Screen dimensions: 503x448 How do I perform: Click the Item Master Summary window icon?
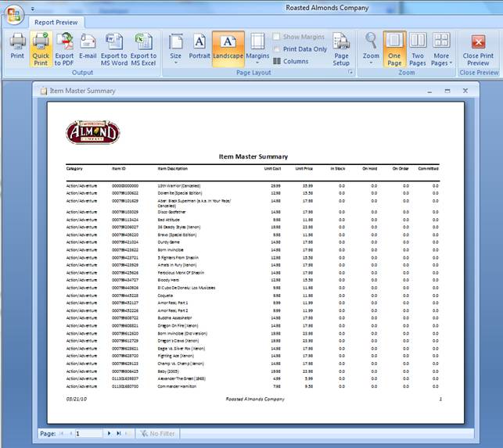[43, 91]
